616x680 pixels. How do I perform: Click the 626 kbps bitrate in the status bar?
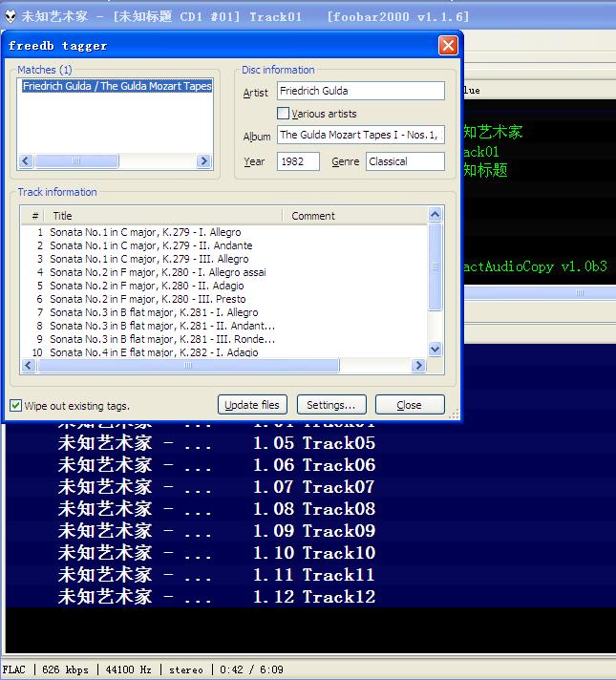tap(65, 669)
